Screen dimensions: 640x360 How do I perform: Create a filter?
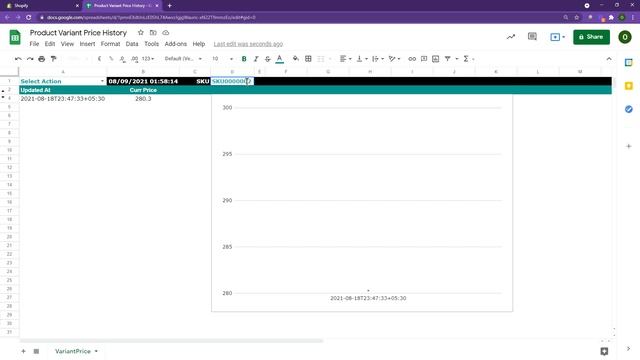click(x=448, y=59)
